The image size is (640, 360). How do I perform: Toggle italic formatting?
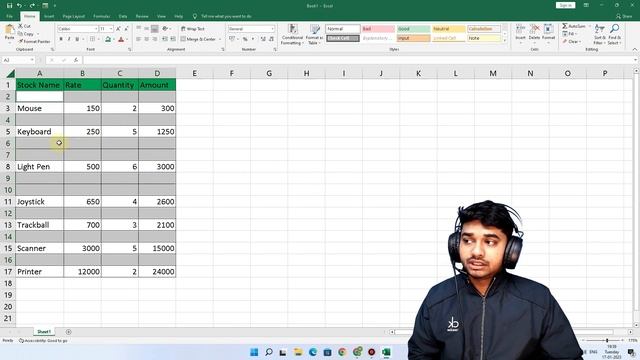pos(69,39)
